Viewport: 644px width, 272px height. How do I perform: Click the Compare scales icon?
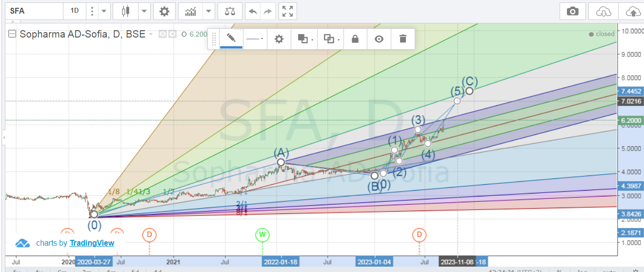[x=230, y=11]
